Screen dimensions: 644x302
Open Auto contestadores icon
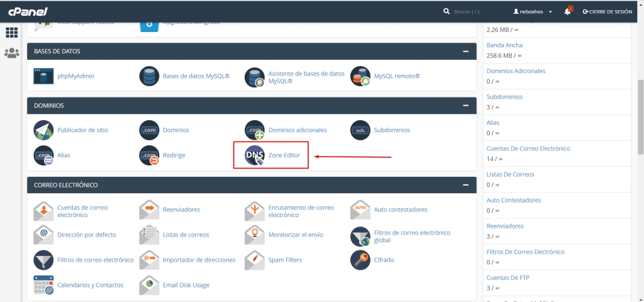(360, 210)
